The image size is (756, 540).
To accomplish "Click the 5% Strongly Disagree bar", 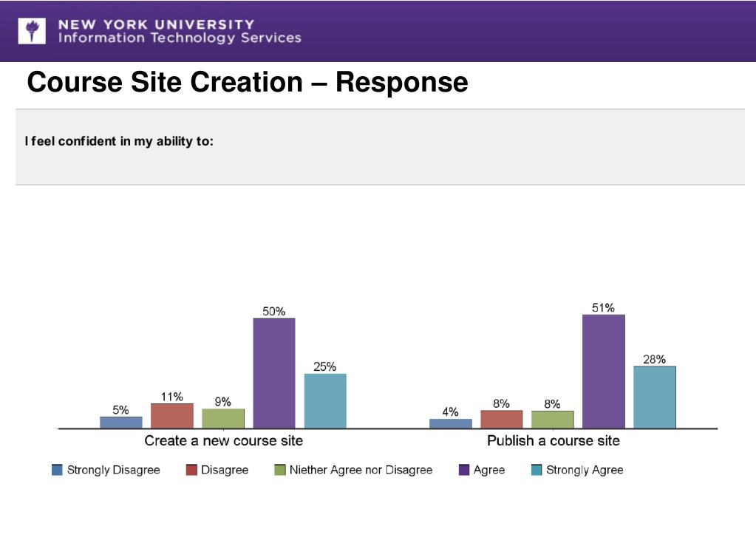I will (121, 423).
